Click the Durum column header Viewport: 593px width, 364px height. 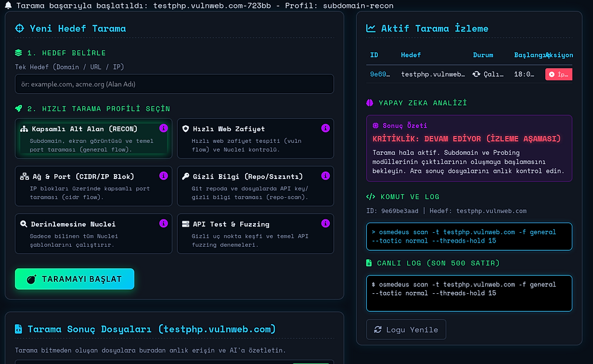[x=483, y=55]
